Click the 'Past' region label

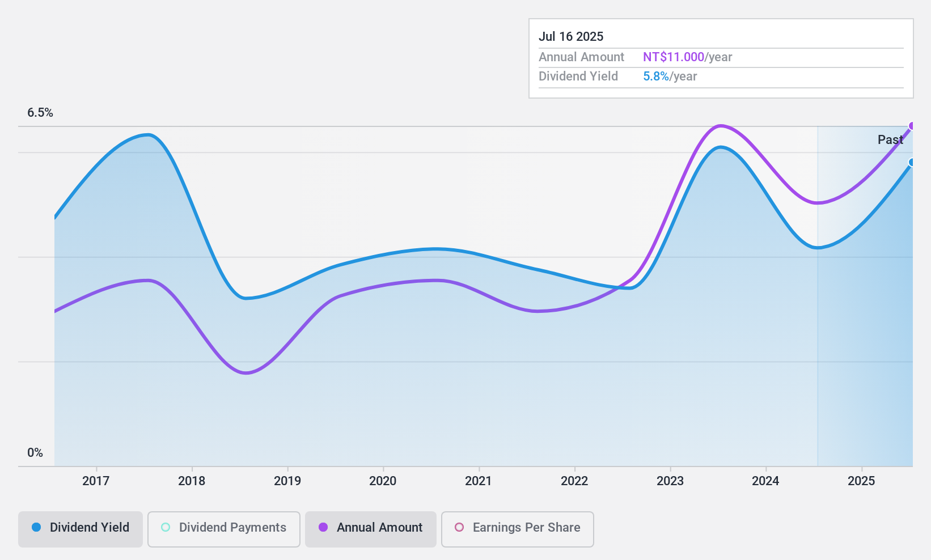(x=890, y=139)
